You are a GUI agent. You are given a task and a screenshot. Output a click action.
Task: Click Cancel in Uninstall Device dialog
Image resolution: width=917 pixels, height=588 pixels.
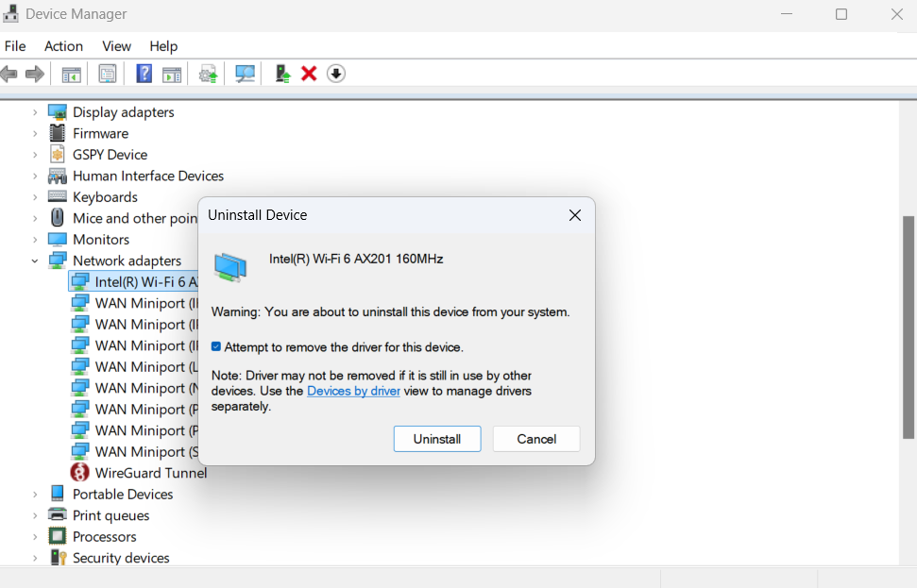[x=536, y=439]
